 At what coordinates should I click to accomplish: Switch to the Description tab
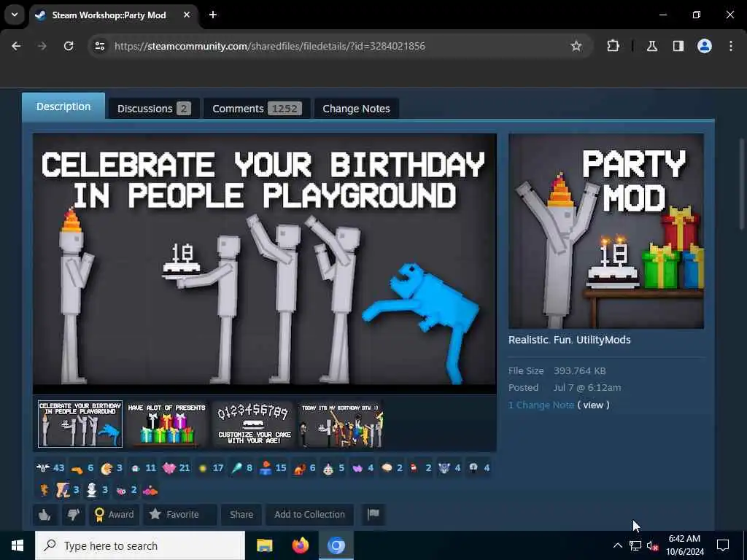click(x=63, y=106)
